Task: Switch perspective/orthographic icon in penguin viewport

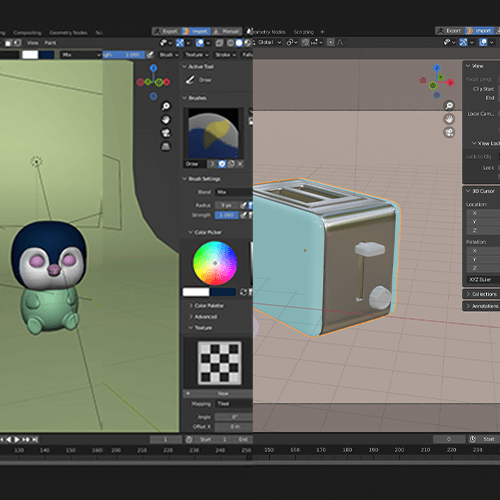Action: point(166,146)
